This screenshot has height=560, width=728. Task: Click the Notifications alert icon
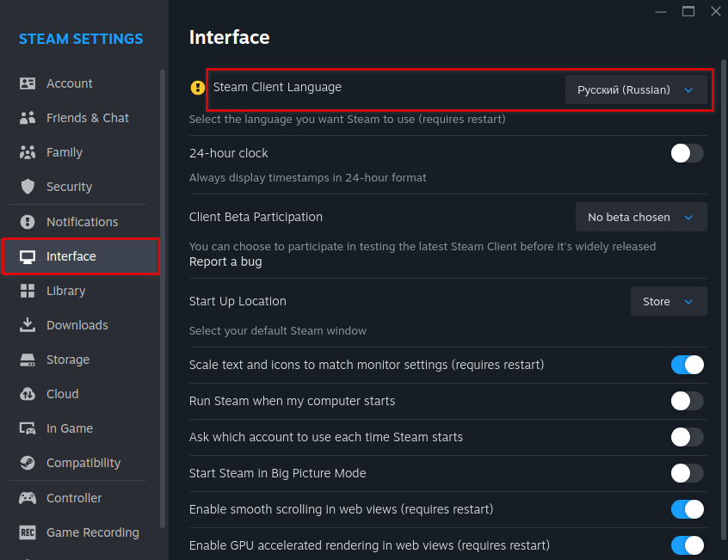[28, 222]
